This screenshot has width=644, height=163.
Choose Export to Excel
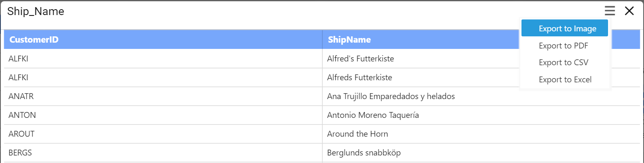(565, 79)
